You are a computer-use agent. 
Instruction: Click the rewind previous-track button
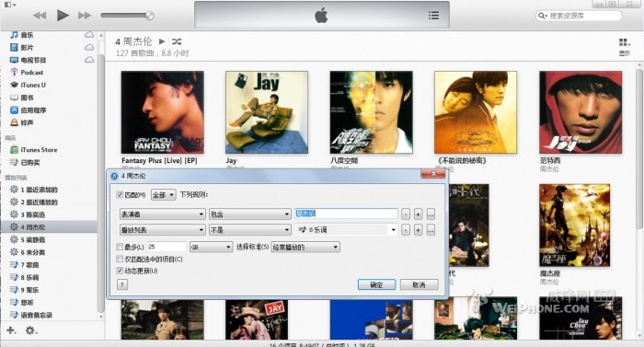tap(40, 16)
